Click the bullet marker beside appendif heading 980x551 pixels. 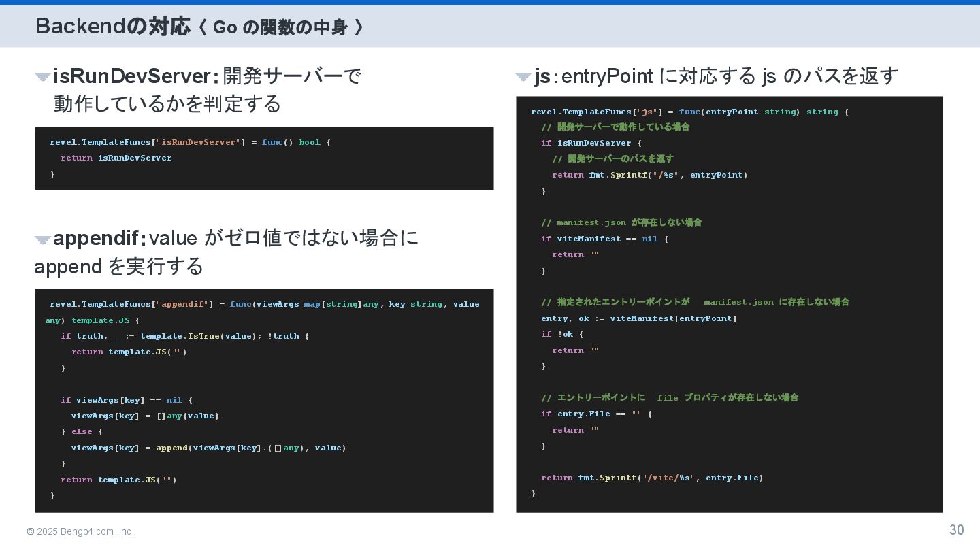click(43, 239)
